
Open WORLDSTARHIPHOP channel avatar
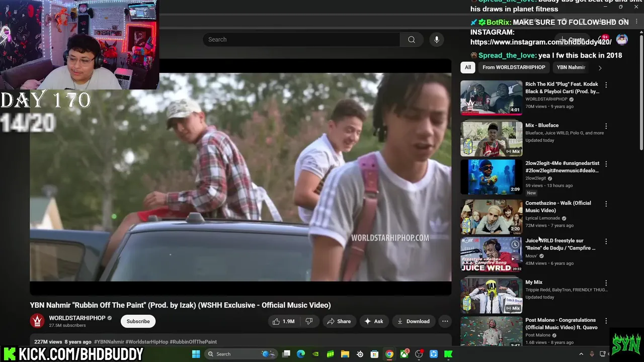click(37, 321)
